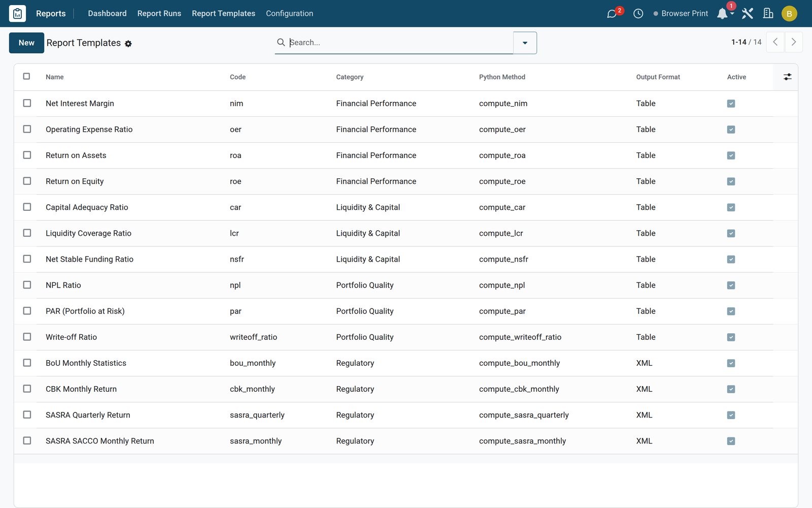Select all rows with header checkbox
The height and width of the screenshot is (508, 812).
[26, 76]
